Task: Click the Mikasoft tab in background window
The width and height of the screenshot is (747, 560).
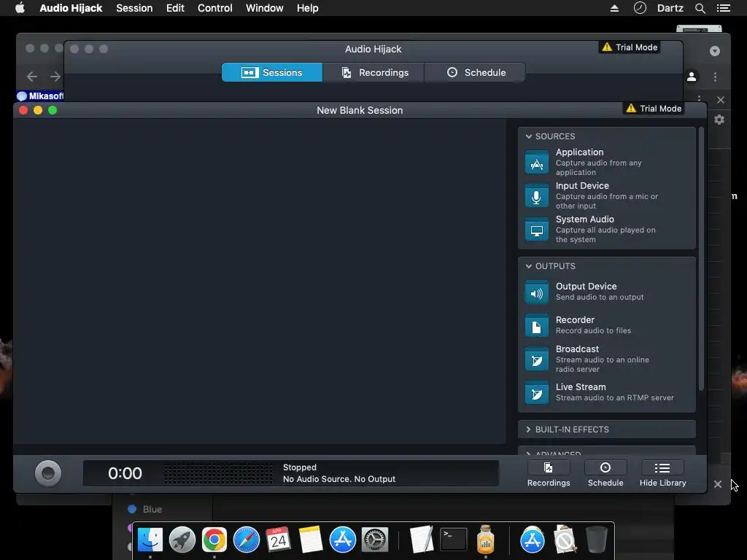Action: pyautogui.click(x=40, y=96)
